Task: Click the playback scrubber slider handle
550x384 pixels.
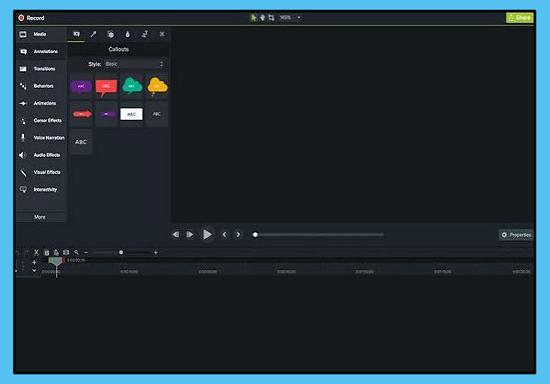Action: 255,234
